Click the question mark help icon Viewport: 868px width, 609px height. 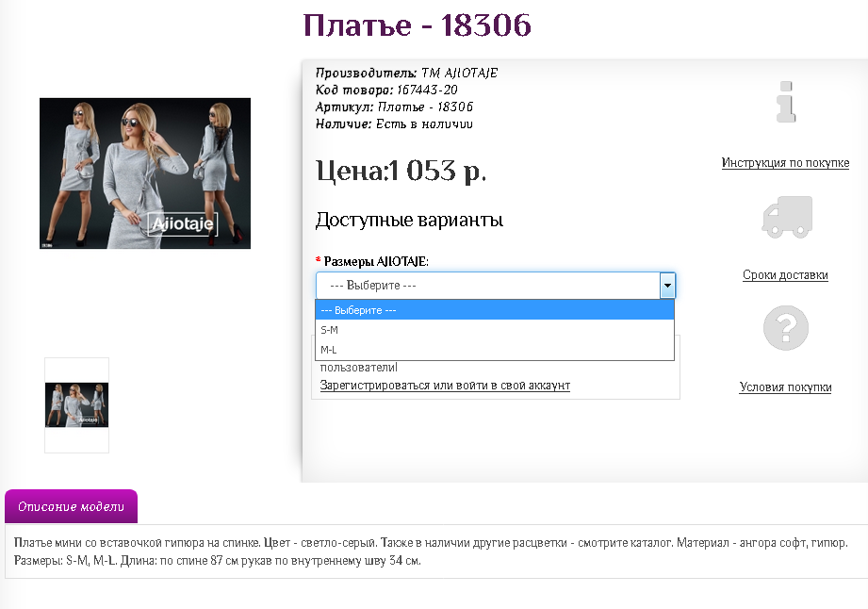click(x=785, y=328)
